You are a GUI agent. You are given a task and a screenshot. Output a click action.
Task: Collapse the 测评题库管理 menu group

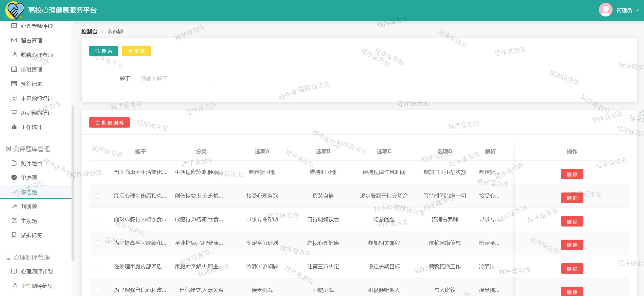31,149
